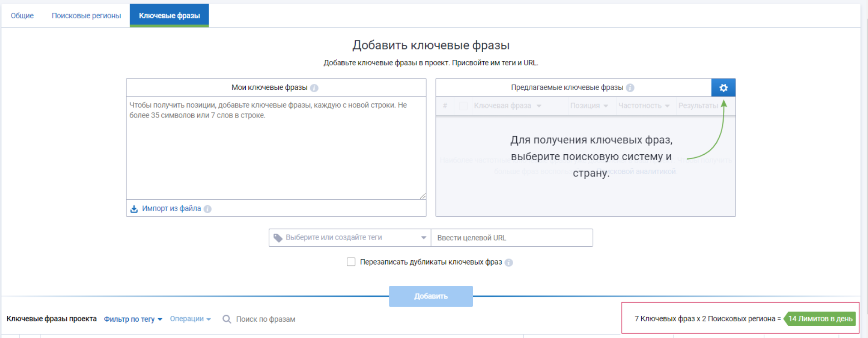Screen dimensions: 868x338
Task: Click info icon next to Мои ключевые фразы
Action: click(314, 88)
